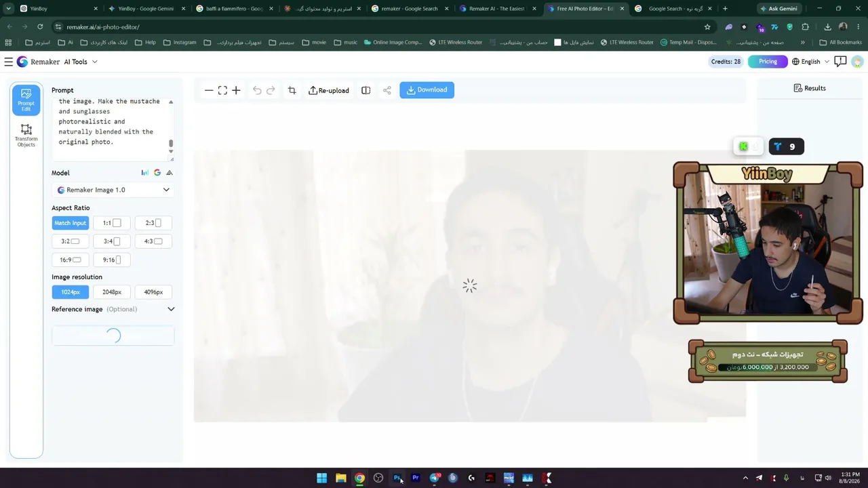Reload the page in Chrome

click(40, 27)
